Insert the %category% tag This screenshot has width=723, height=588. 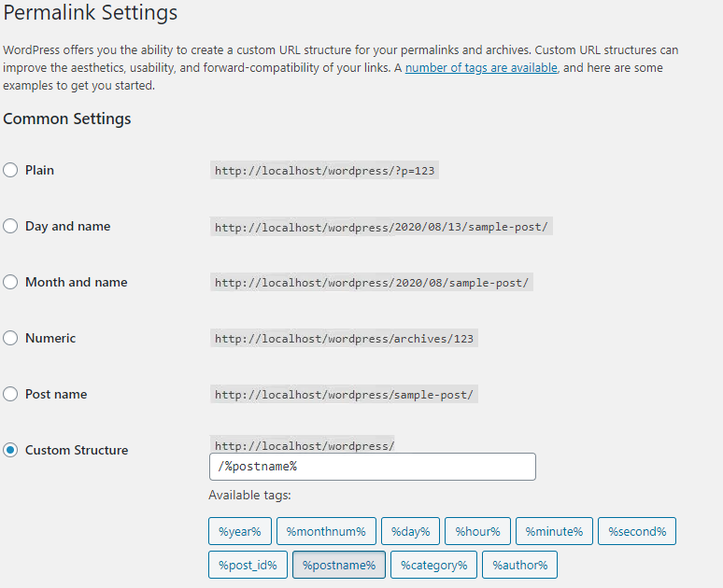pos(433,565)
